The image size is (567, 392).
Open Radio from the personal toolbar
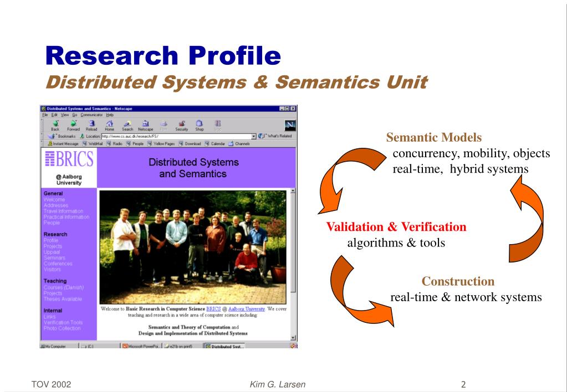tap(114, 144)
